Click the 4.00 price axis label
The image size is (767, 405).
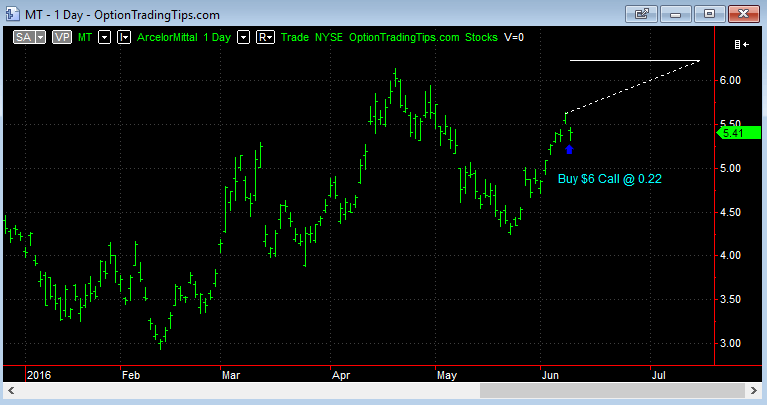[x=730, y=255]
